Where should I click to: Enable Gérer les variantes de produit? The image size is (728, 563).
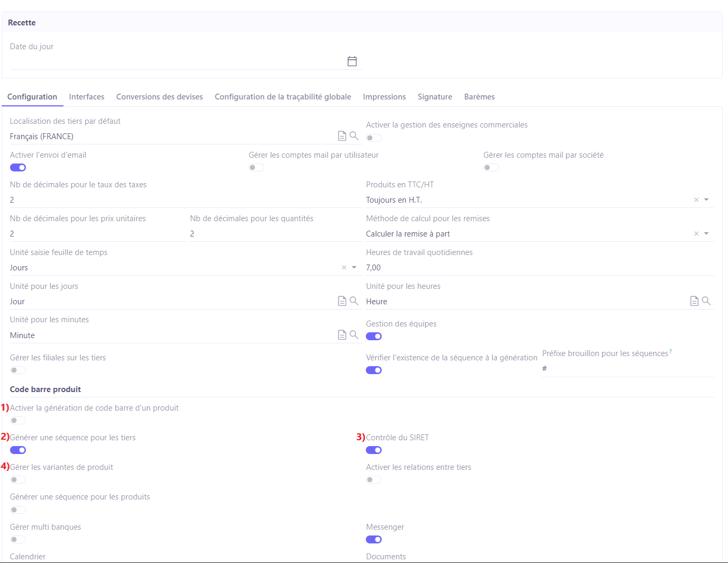tap(18, 480)
